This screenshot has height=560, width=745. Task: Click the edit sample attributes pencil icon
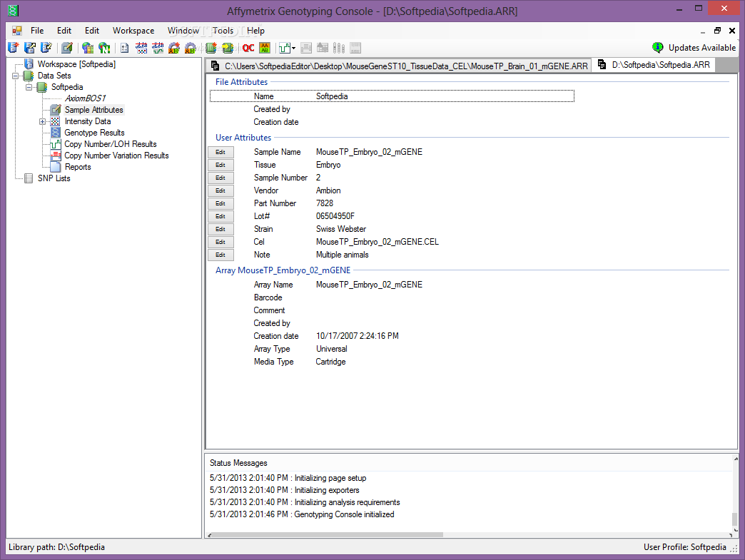(x=67, y=48)
